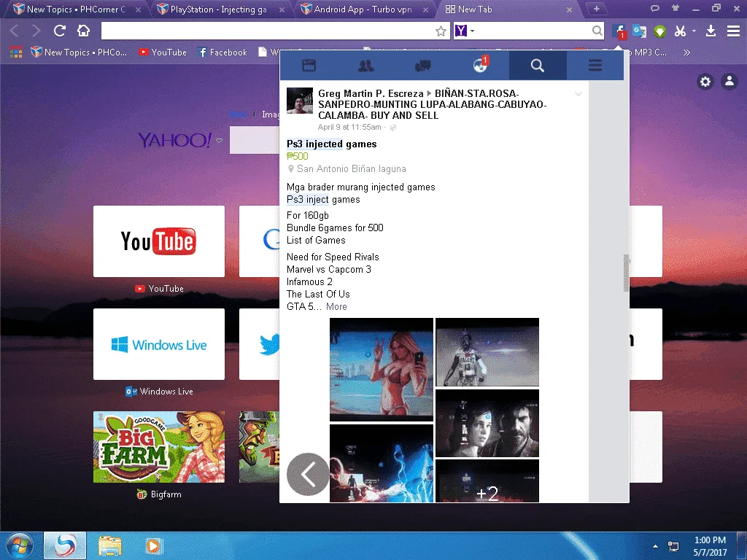Open dropdown next to the Yahoo logo
Screen dimensions: 747x560
pos(219,141)
